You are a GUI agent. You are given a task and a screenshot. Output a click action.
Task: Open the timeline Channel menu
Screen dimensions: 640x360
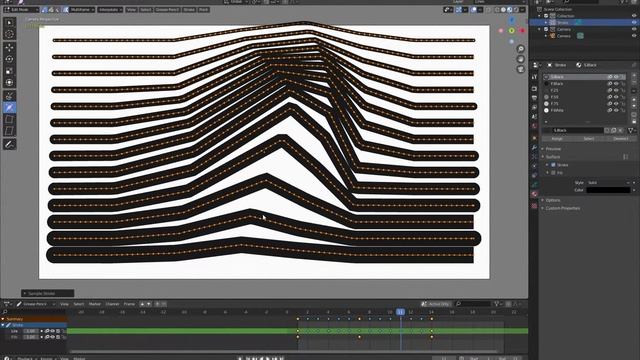(x=112, y=304)
